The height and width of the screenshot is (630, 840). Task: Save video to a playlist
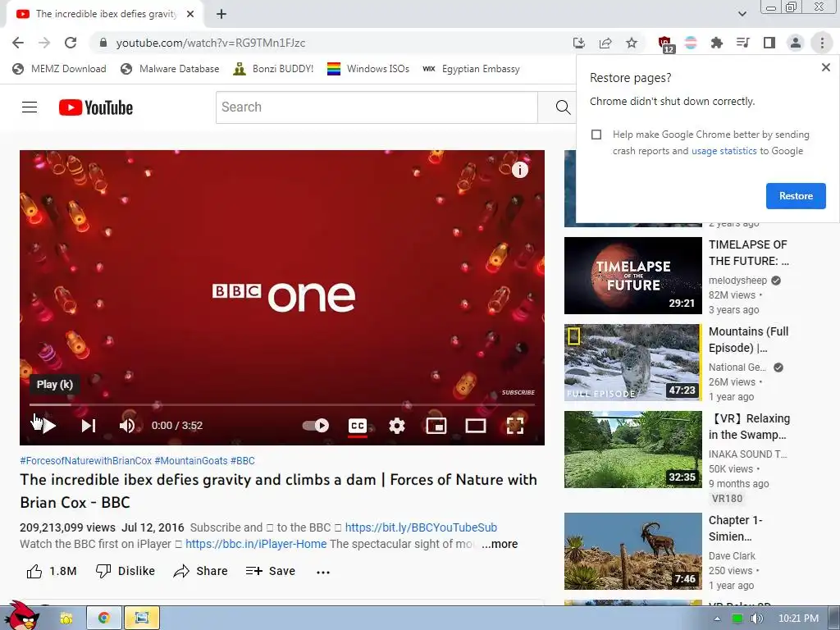271,571
